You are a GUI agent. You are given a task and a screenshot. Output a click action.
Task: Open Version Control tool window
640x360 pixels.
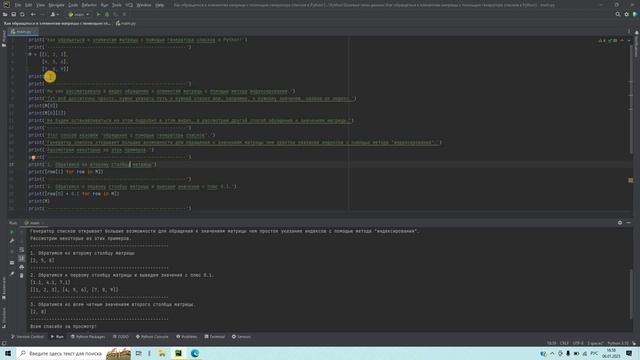pyautogui.click(x=27, y=337)
